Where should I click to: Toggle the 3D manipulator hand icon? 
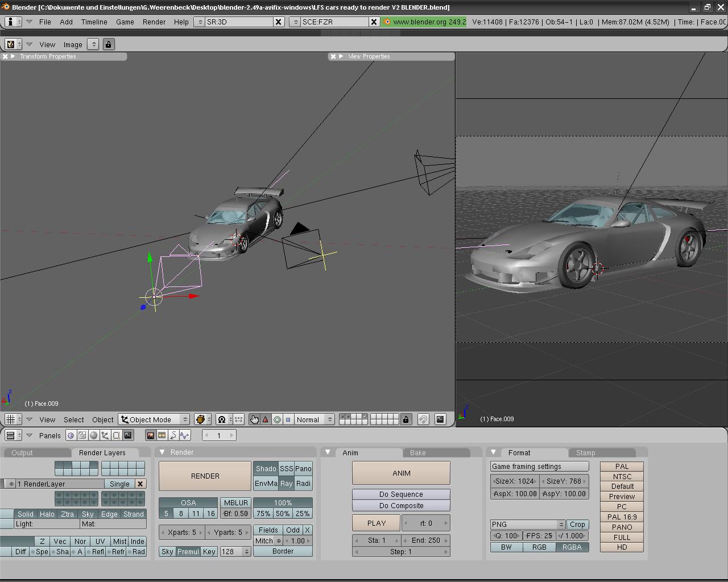[254, 419]
